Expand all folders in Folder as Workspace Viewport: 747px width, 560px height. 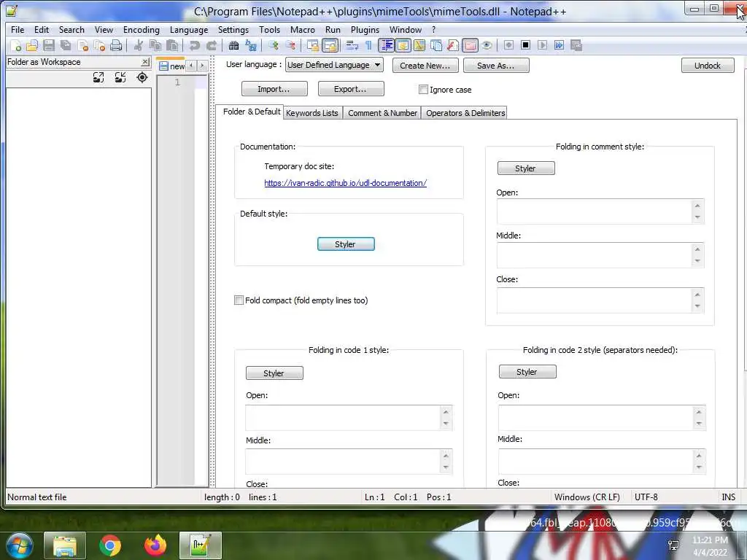(98, 77)
